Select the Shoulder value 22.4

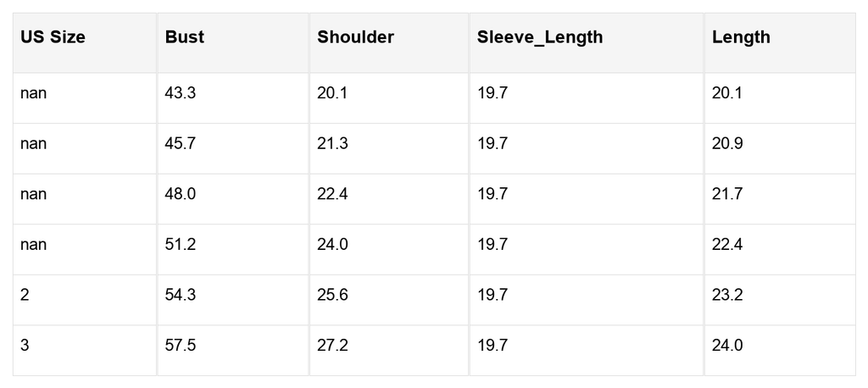click(332, 194)
